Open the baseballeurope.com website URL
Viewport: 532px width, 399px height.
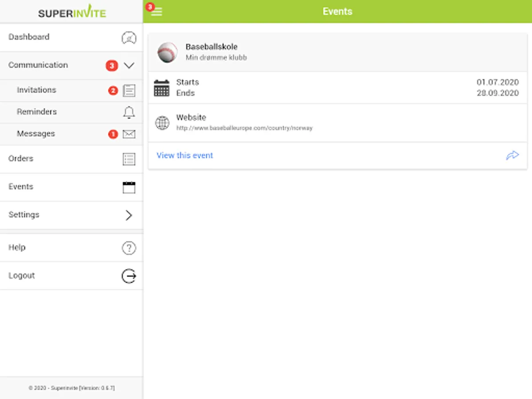(244, 128)
